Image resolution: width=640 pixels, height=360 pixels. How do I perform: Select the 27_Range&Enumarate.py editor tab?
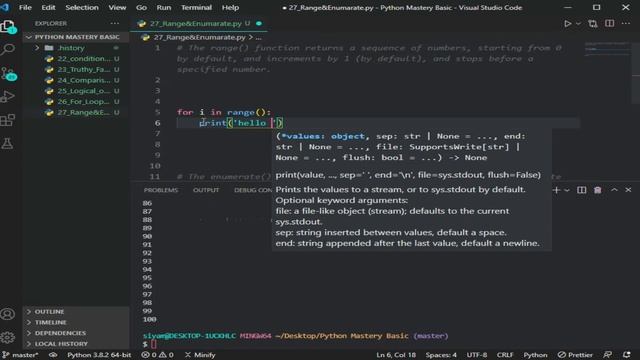tap(200, 24)
